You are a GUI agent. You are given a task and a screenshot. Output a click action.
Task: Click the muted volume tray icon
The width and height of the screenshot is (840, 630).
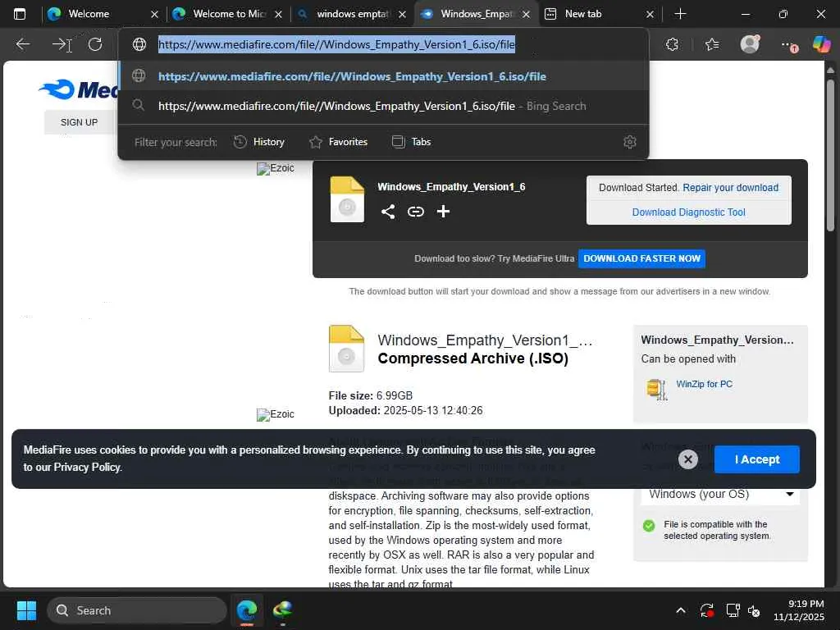[755, 610]
